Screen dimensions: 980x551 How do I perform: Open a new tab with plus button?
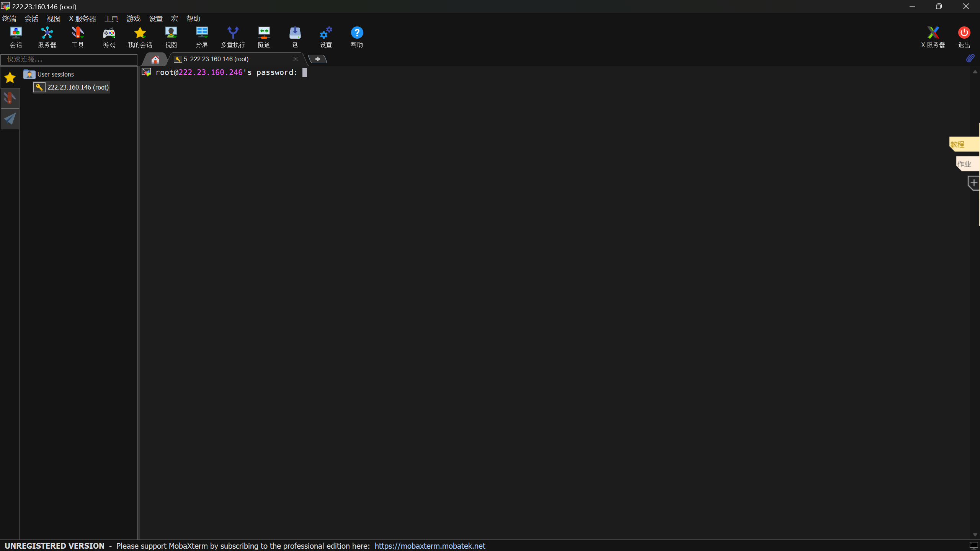[x=317, y=59]
